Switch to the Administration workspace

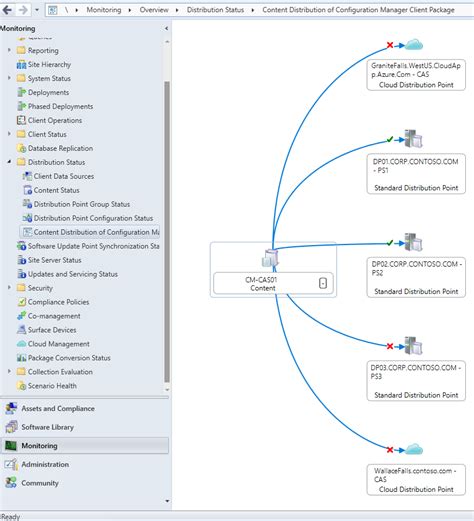(45, 464)
